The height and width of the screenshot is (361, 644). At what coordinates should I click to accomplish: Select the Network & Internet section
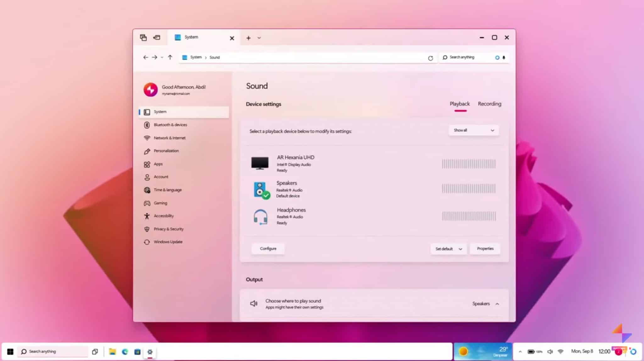169,138
